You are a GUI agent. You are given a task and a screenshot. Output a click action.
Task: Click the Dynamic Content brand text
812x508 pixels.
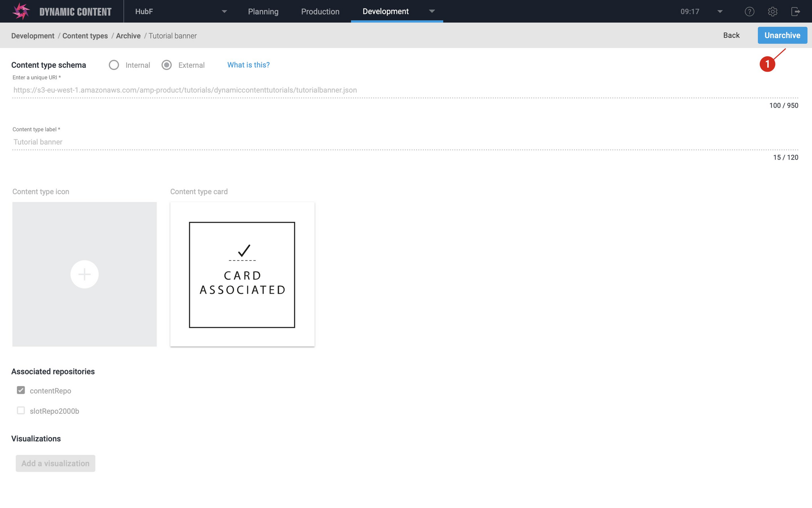pos(76,12)
